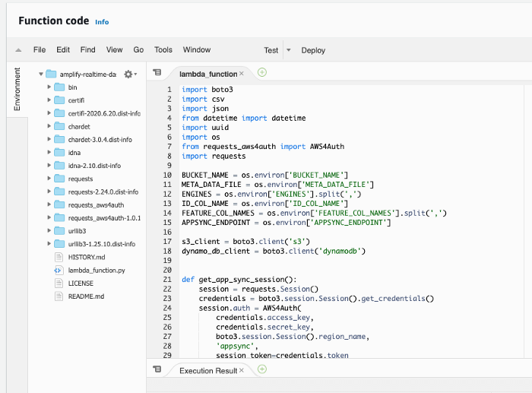532x393 pixels.
Task: Expand the certifi-2020.6.20.dist-info folder
Action: 49,113
